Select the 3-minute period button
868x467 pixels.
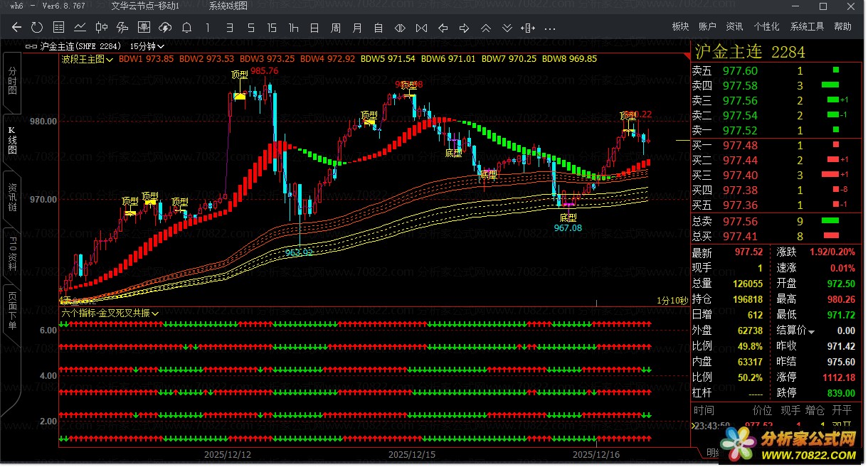229,28
